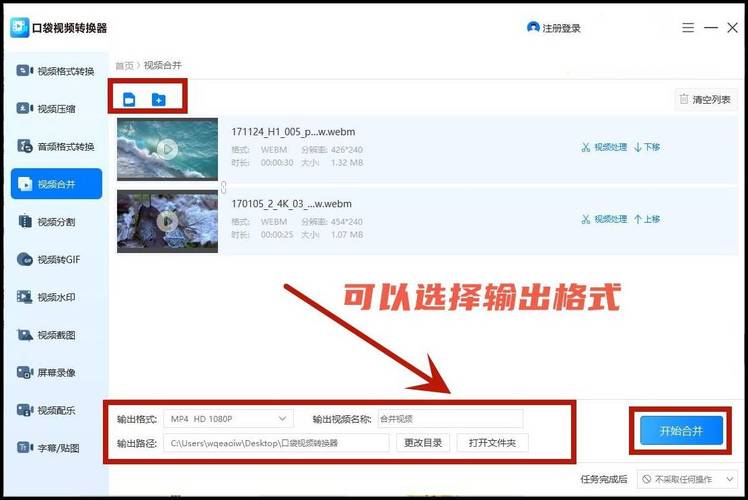The width and height of the screenshot is (748, 500).
Task: Click the add file icon
Action: [129, 99]
